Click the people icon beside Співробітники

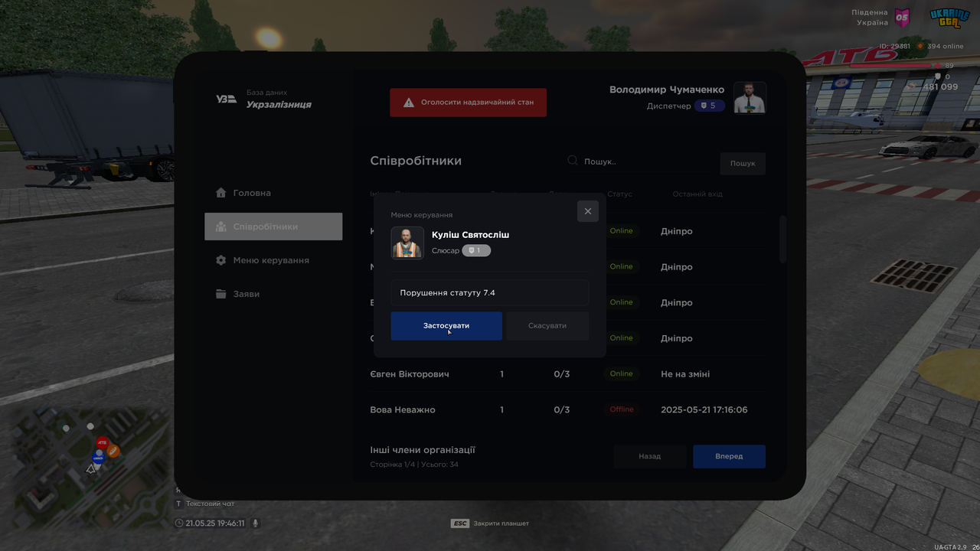(x=221, y=227)
